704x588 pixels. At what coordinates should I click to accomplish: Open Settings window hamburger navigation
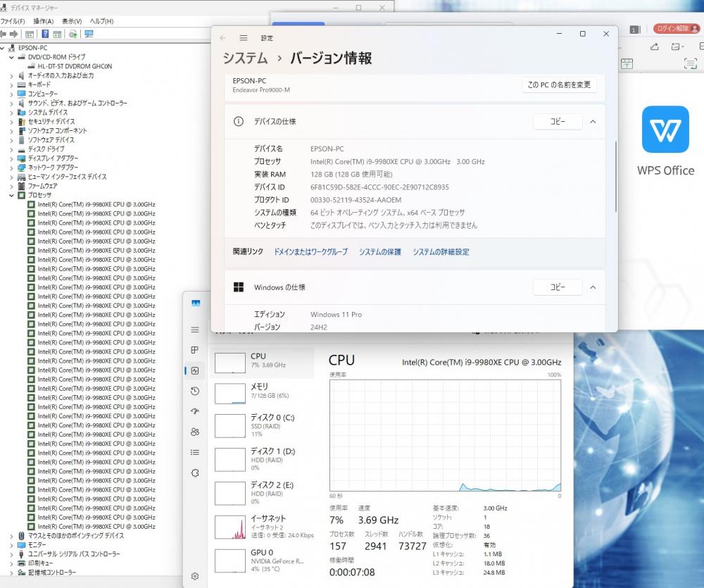(x=244, y=38)
